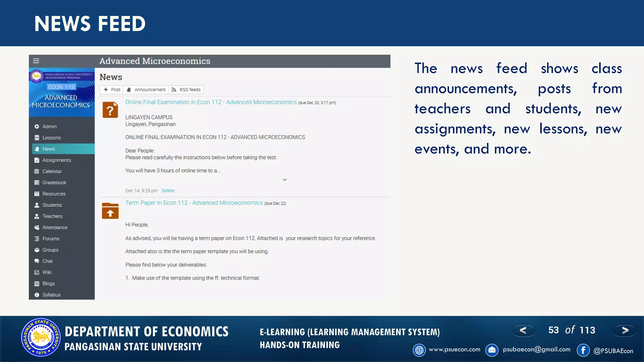The height and width of the screenshot is (362, 644).
Task: Click the website globe icon in footer
Action: (x=419, y=350)
